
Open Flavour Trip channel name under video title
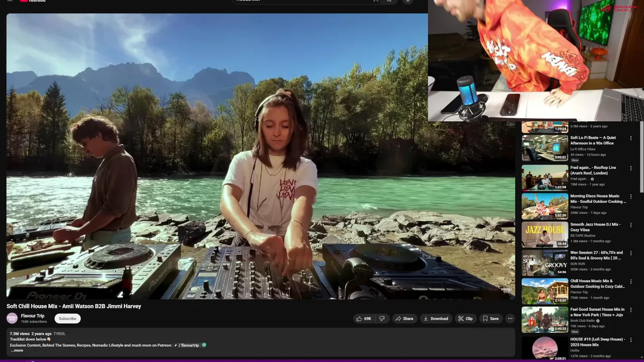(33, 316)
